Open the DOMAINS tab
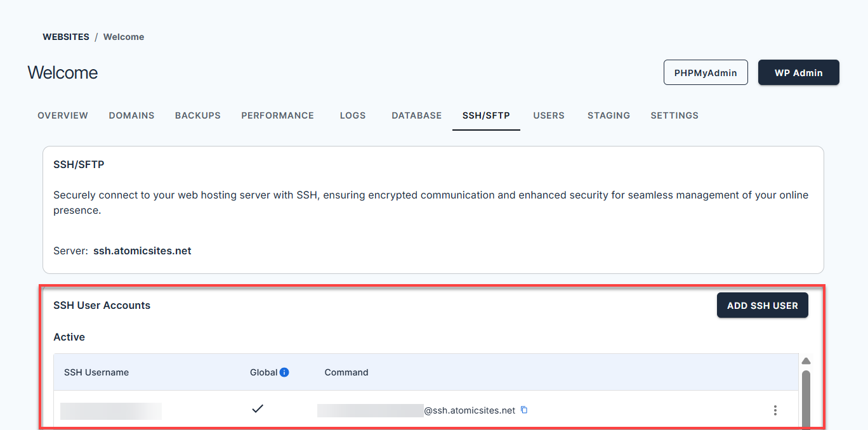Image resolution: width=868 pixels, height=430 pixels. (x=131, y=115)
